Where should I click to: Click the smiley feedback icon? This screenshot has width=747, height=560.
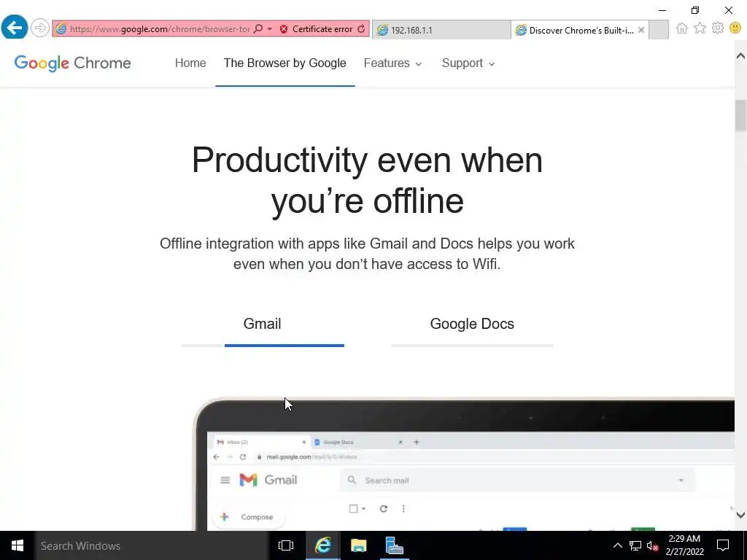(x=735, y=28)
